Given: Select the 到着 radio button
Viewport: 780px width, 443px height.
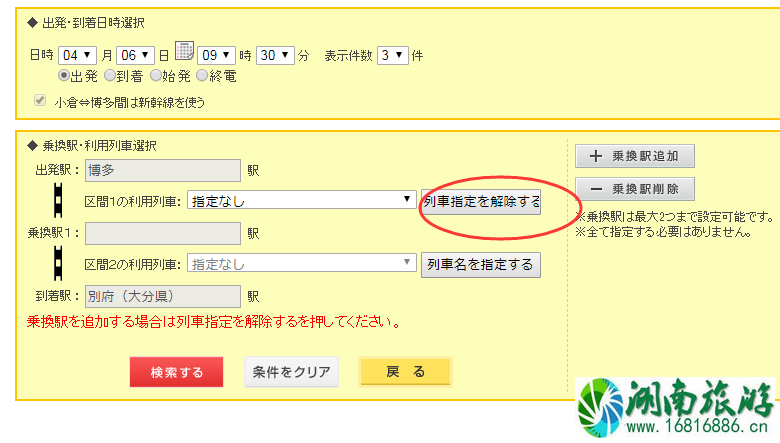Looking at the screenshot, I should coord(110,76).
